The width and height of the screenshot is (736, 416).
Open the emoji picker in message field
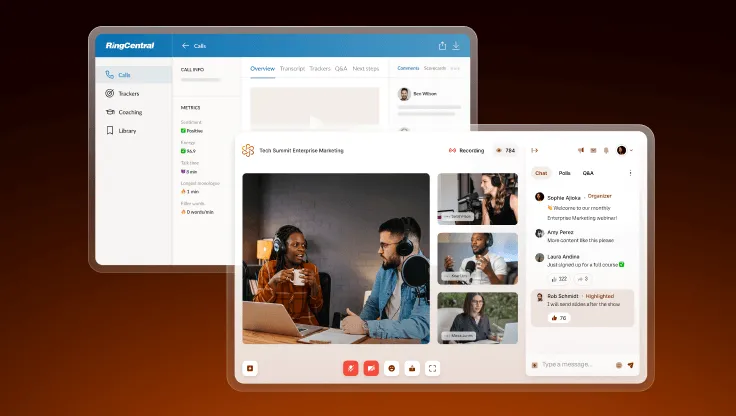pos(619,365)
